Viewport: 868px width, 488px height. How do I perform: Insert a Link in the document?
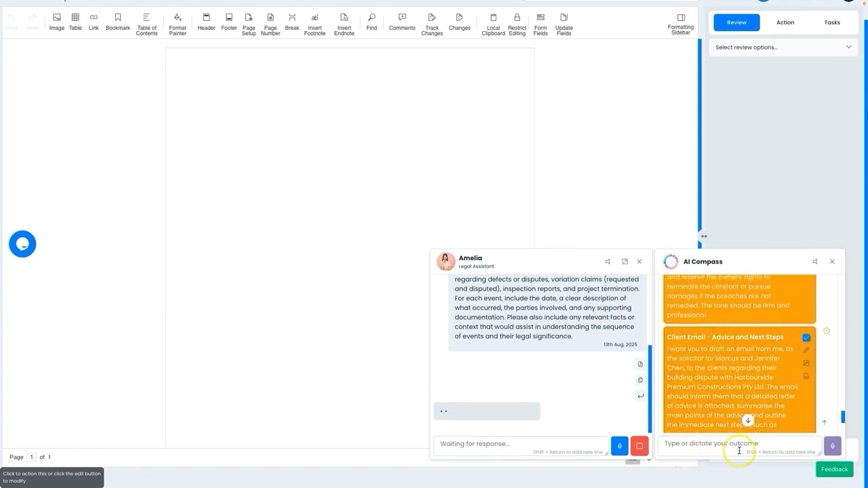tap(94, 22)
